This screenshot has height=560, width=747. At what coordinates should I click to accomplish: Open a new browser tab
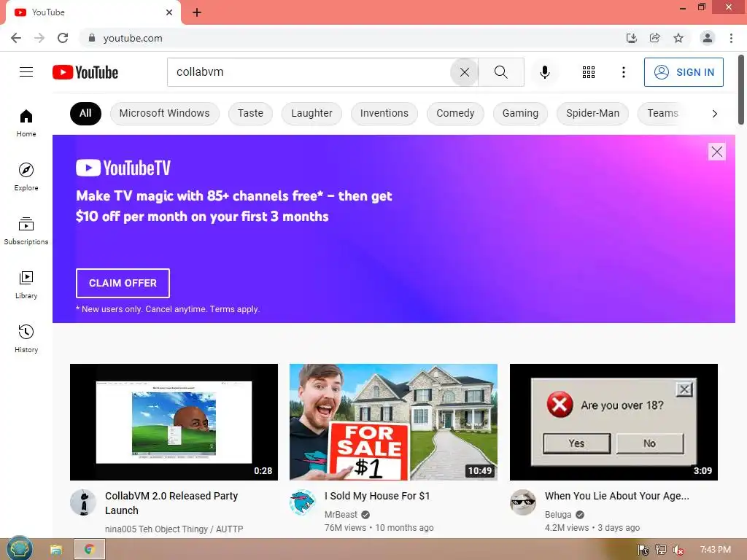click(197, 12)
